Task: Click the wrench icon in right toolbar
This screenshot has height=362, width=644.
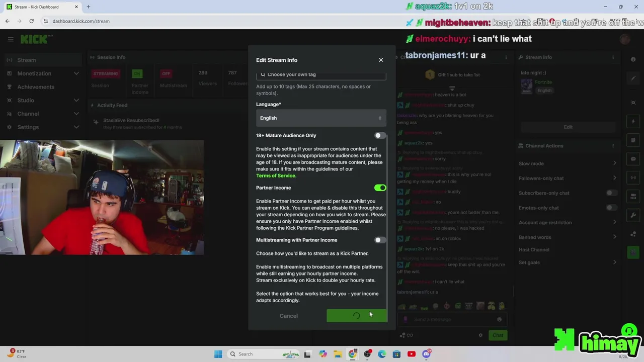Action: click(633, 215)
